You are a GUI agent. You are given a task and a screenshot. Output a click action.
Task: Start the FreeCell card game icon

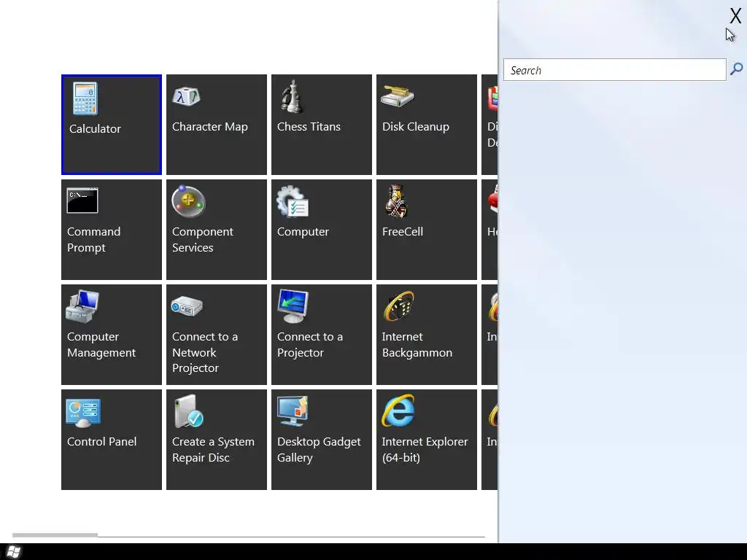point(396,201)
